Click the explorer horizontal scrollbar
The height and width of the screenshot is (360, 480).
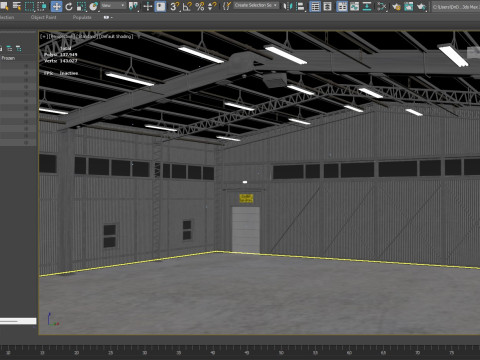(18, 321)
